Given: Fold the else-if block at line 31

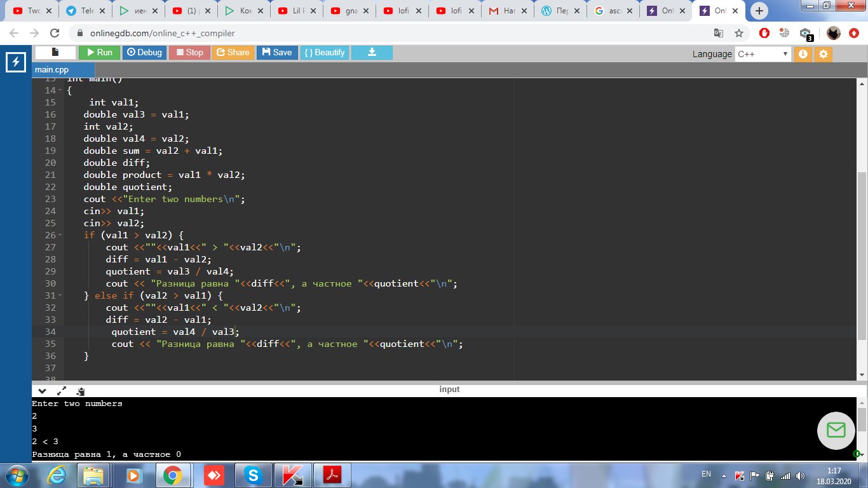Looking at the screenshot, I should [x=60, y=296].
